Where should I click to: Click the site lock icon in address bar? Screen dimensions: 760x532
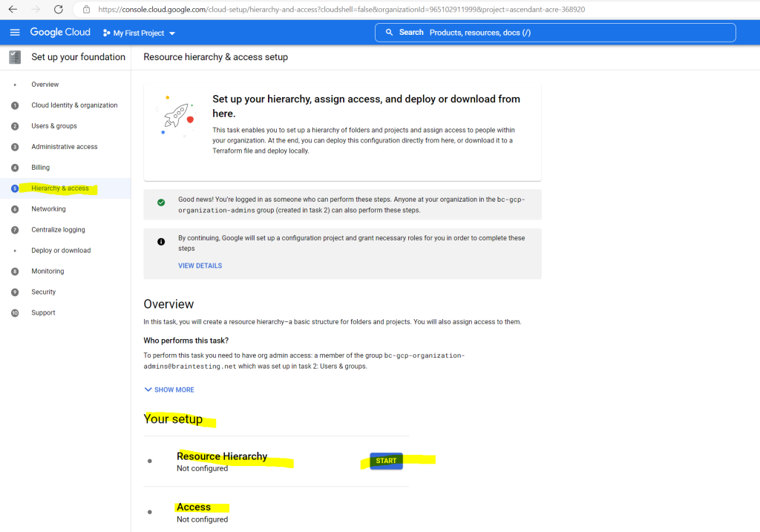coord(86,9)
